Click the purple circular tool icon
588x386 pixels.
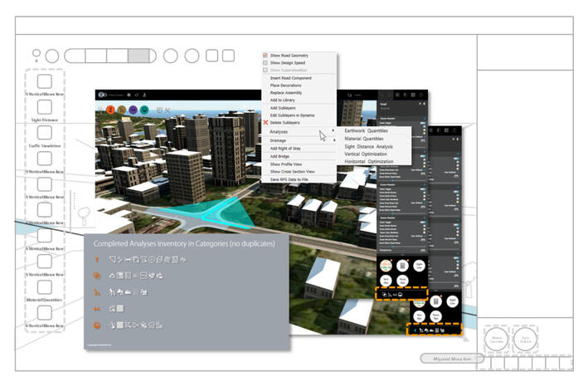pyautogui.click(x=133, y=109)
